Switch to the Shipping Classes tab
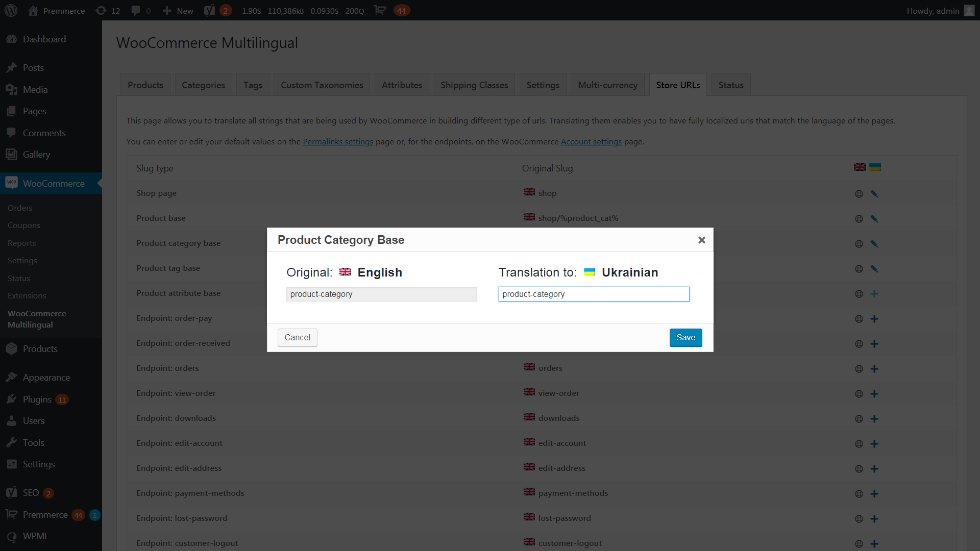 click(x=474, y=85)
